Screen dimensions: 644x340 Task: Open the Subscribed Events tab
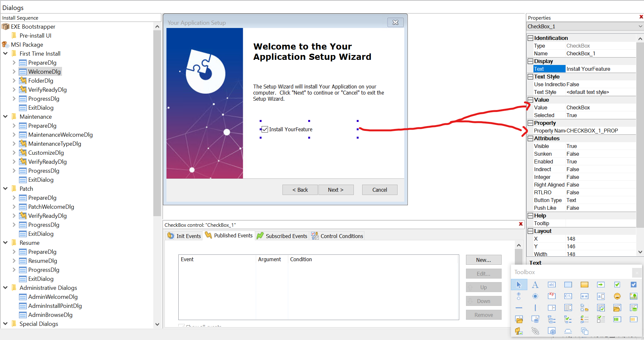pos(282,236)
